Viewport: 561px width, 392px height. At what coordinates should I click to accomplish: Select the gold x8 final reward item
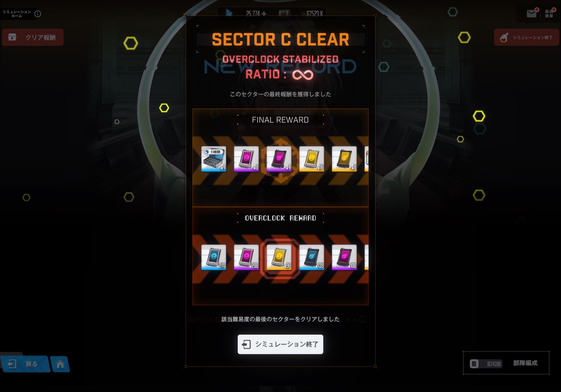point(344,159)
